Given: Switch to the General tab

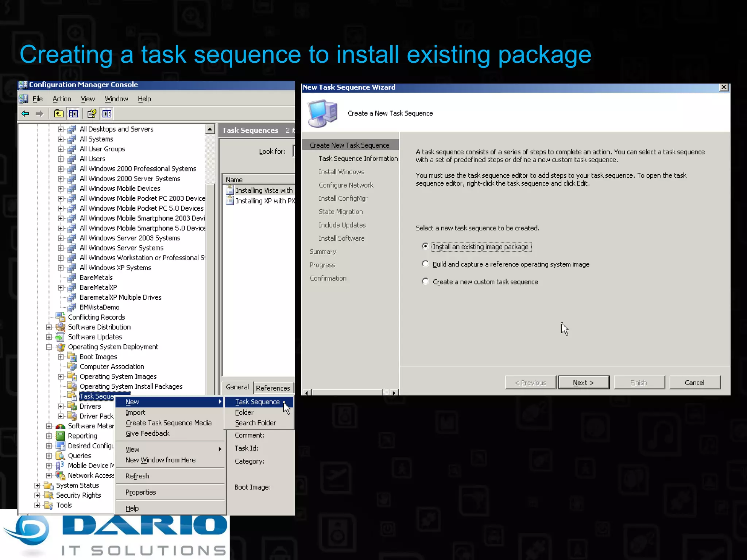Looking at the screenshot, I should click(237, 387).
